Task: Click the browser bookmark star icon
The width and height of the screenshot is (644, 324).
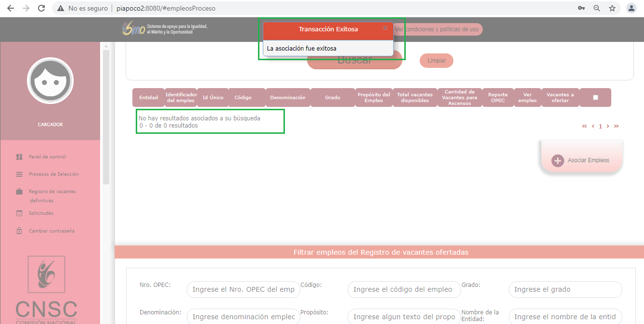Action: tap(612, 8)
